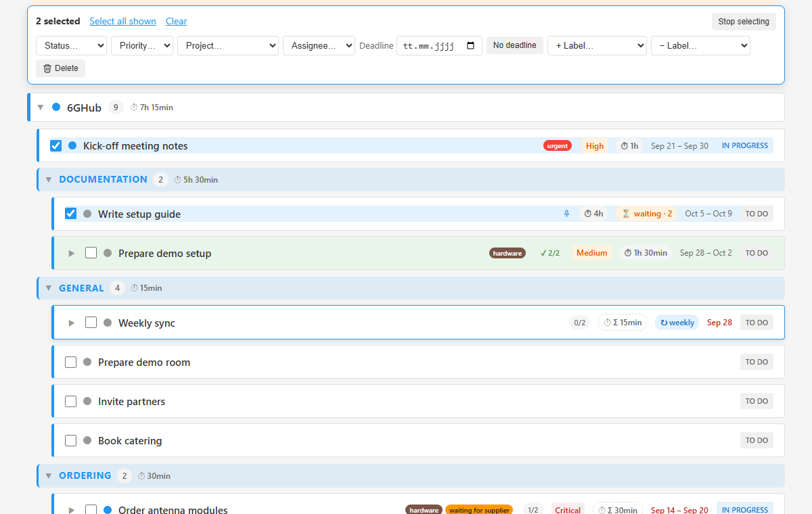Click the TO DO status on Write setup guide
The width and height of the screenshot is (812, 514).
(757, 214)
